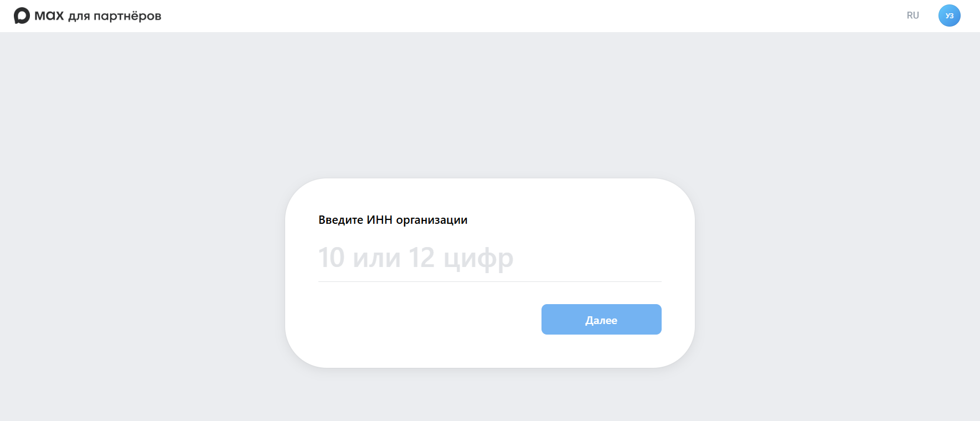
Task: Submit the form with the blue Далее button
Action: click(x=601, y=319)
